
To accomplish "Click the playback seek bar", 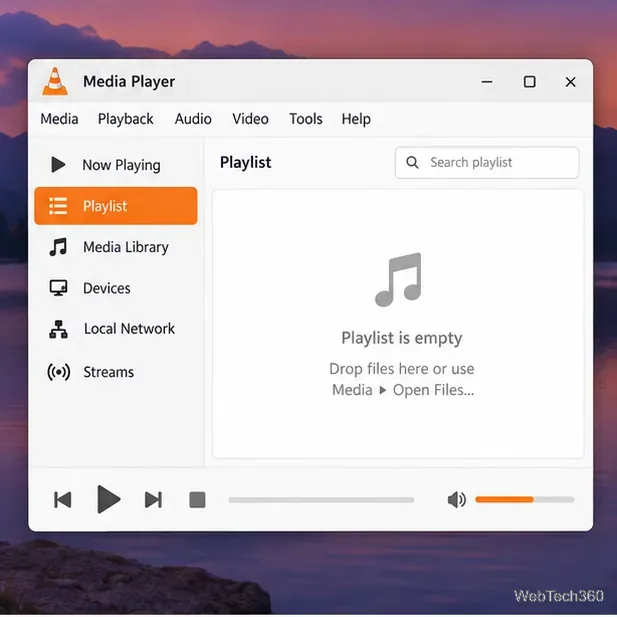I will [x=321, y=500].
